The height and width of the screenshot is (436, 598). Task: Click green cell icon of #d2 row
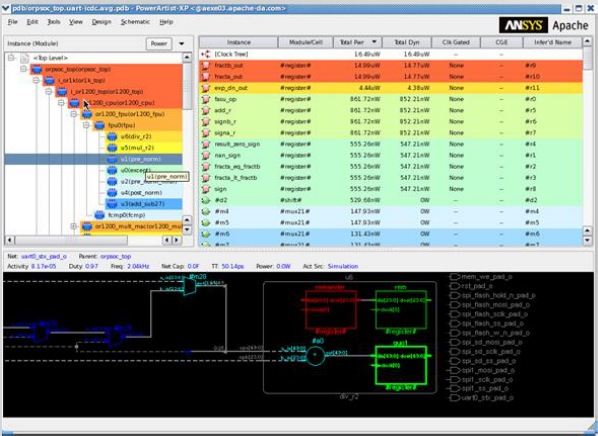206,200
